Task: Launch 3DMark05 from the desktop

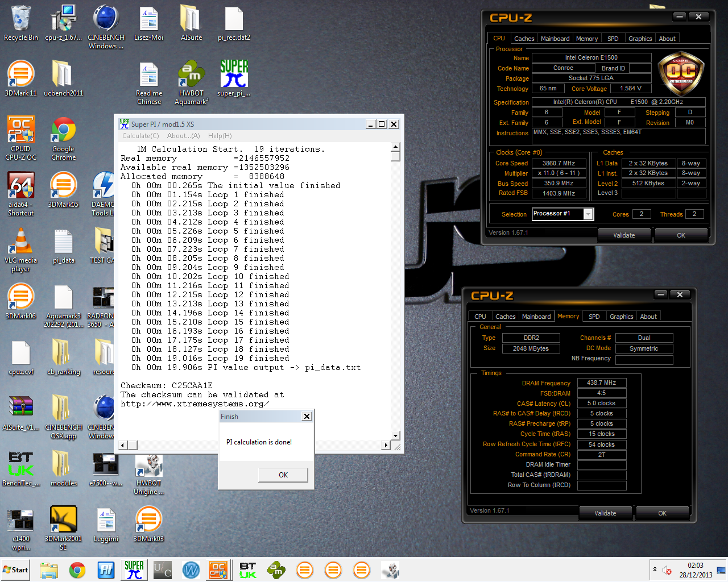Action: click(63, 189)
